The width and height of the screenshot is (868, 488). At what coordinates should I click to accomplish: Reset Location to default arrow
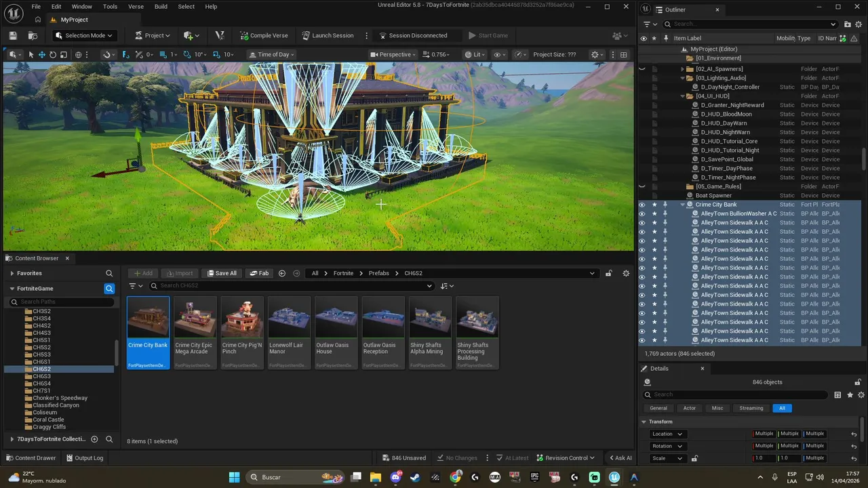854,434
